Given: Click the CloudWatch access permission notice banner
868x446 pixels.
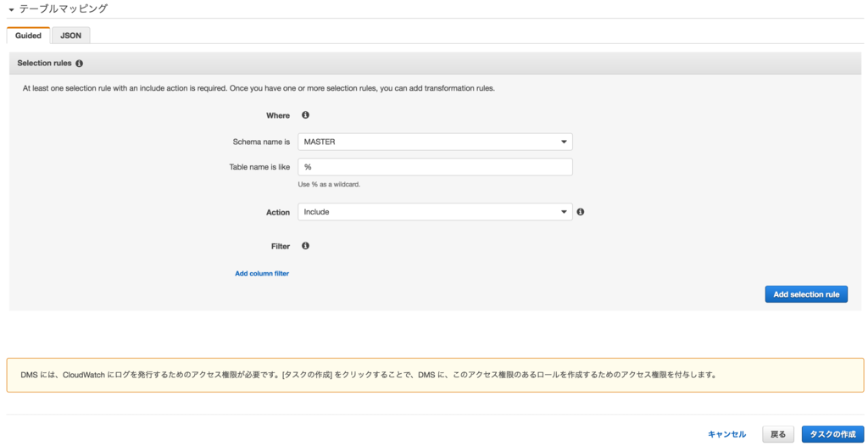Looking at the screenshot, I should pos(435,375).
